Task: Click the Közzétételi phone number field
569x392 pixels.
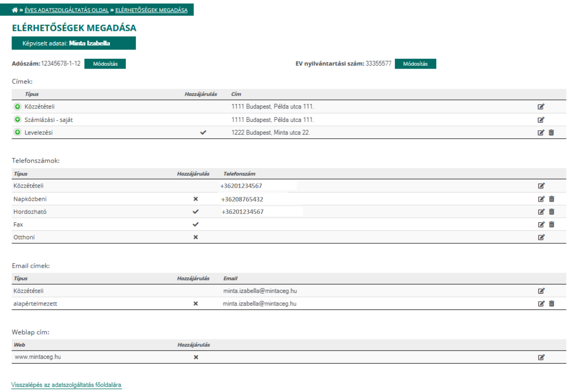Action: pyautogui.click(x=258, y=186)
